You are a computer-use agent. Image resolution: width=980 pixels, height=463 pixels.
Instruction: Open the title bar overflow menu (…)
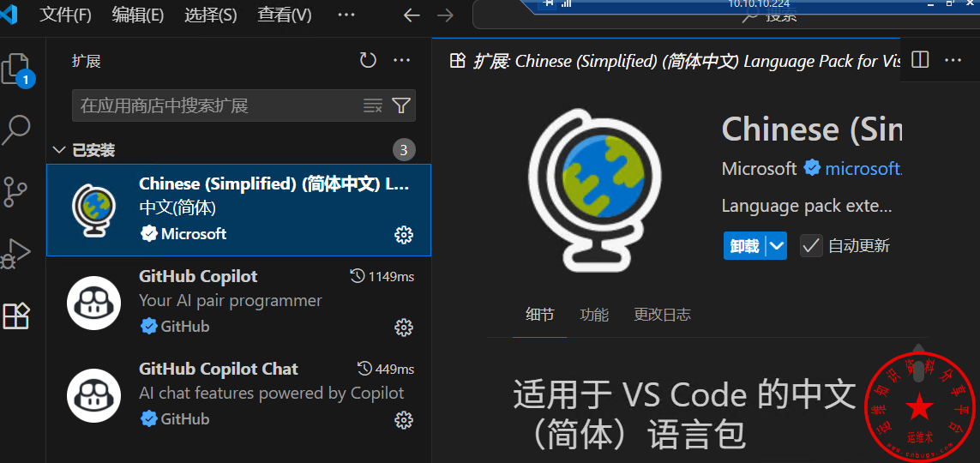tap(346, 15)
